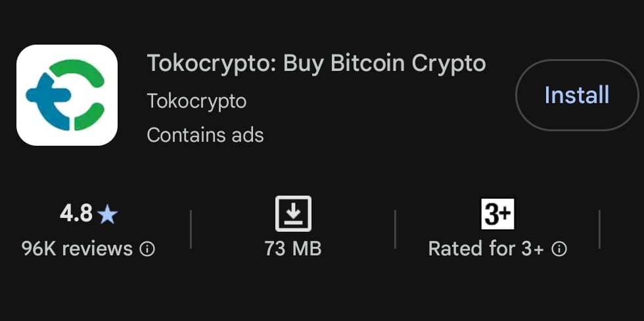Open the Tokocrypto developer page link

[196, 101]
